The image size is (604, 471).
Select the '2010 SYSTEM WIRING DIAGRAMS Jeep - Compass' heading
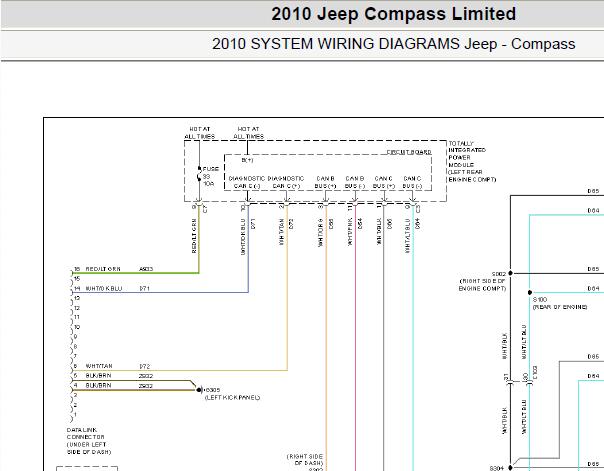tap(393, 44)
